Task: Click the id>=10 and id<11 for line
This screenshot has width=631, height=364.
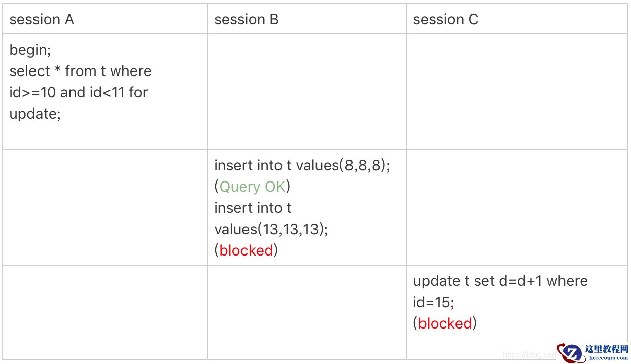Action: tap(78, 92)
